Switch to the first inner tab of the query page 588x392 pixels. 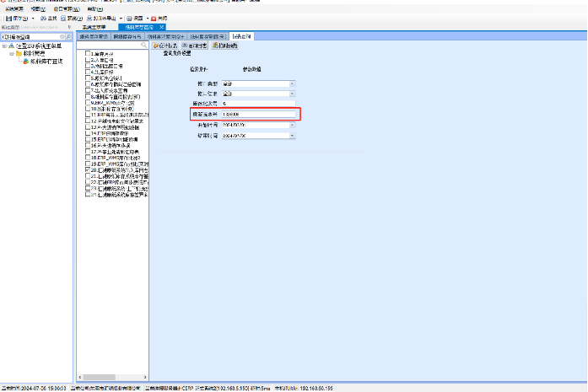pos(94,36)
